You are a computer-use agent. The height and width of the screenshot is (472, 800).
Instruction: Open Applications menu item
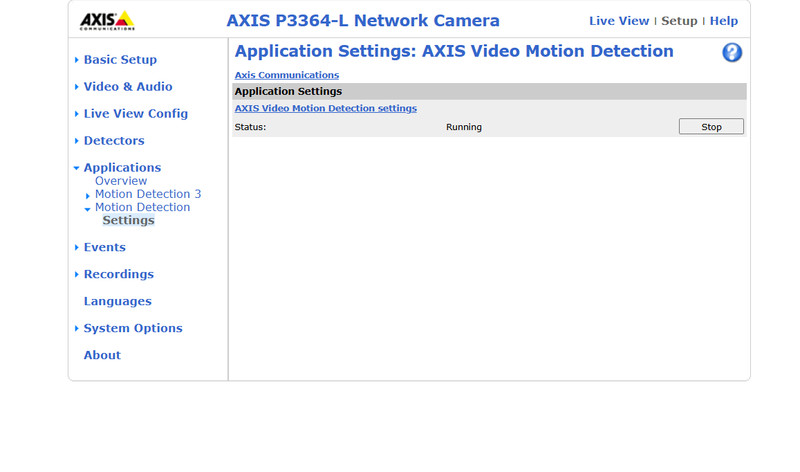pos(122,168)
